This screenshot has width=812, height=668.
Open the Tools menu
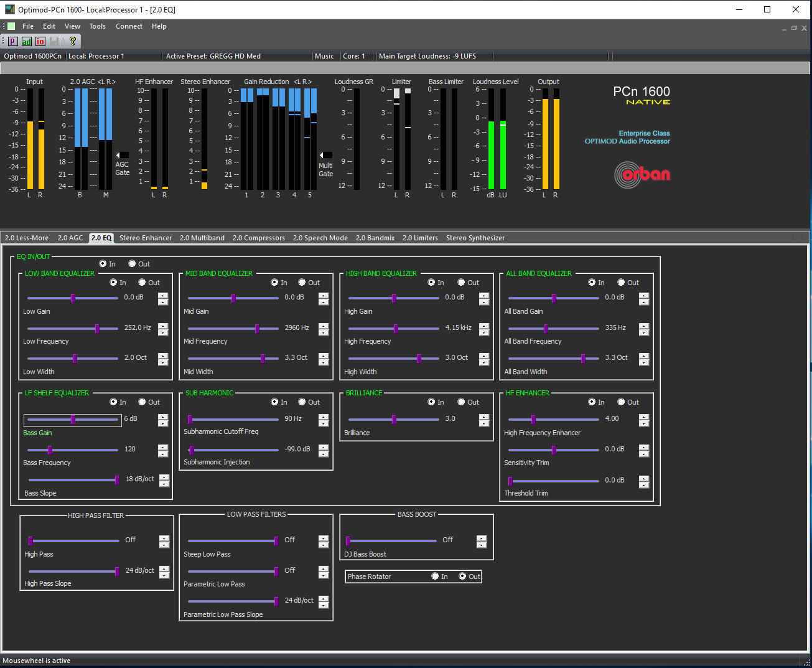[97, 26]
